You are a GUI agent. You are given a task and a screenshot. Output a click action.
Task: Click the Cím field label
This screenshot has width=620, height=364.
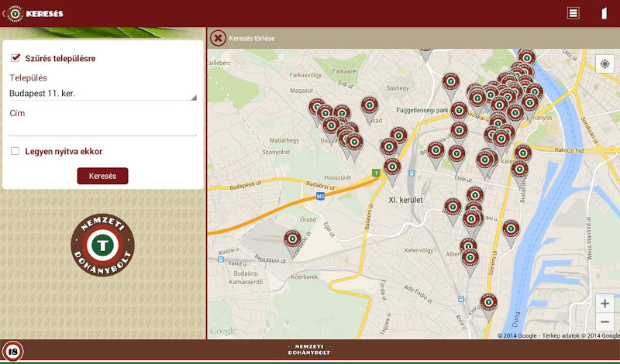(17, 113)
